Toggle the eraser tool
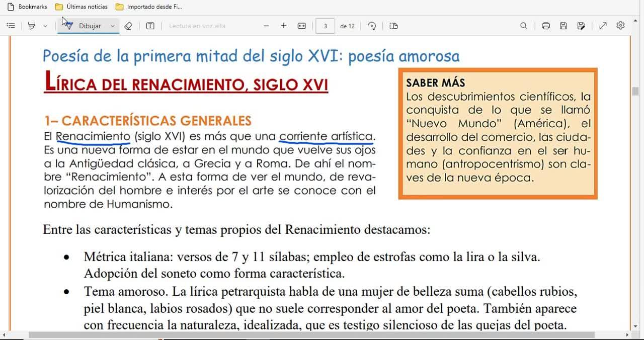The height and width of the screenshot is (340, 644). click(x=128, y=26)
